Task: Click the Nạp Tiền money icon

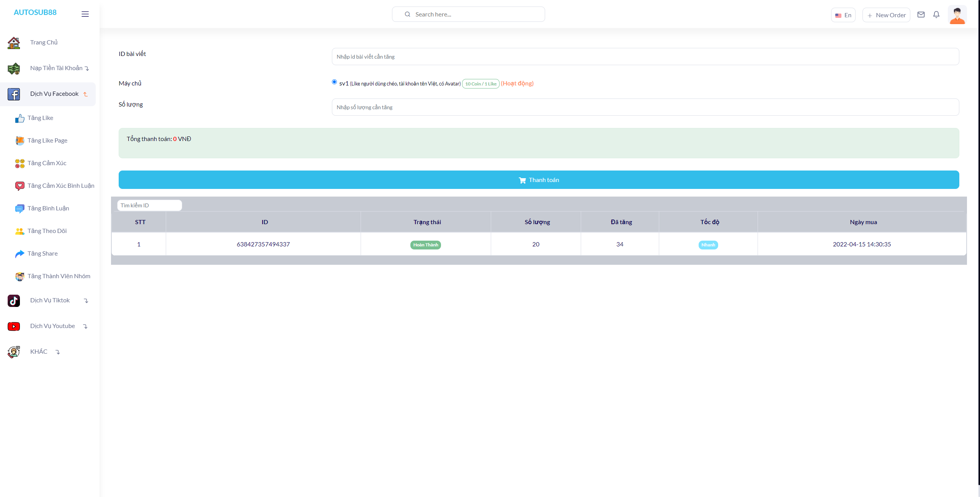Action: (14, 69)
